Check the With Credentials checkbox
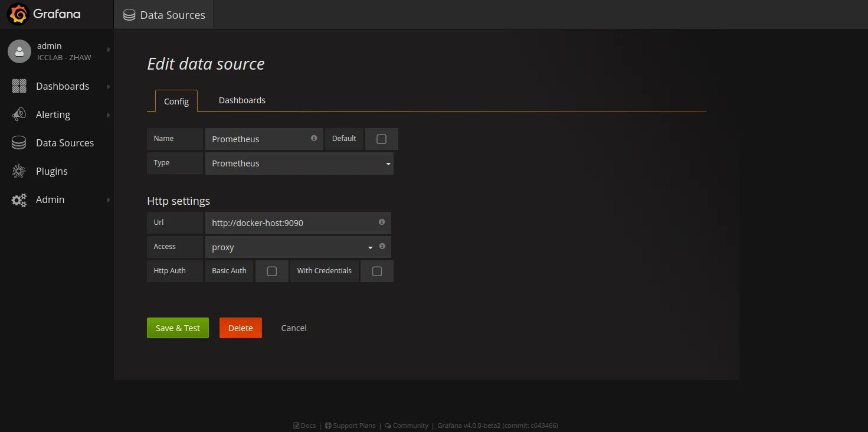Screen dimensions: 868x432 (x=377, y=271)
